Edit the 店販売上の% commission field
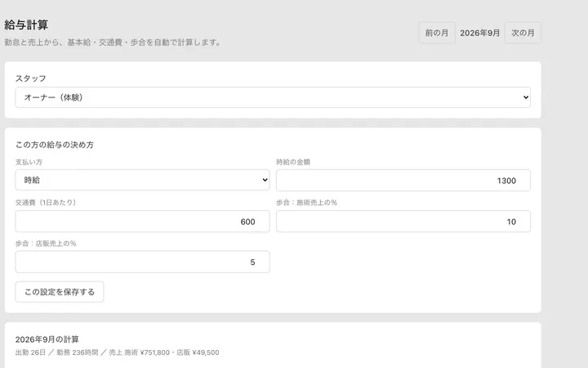The height and width of the screenshot is (368, 588). [142, 262]
